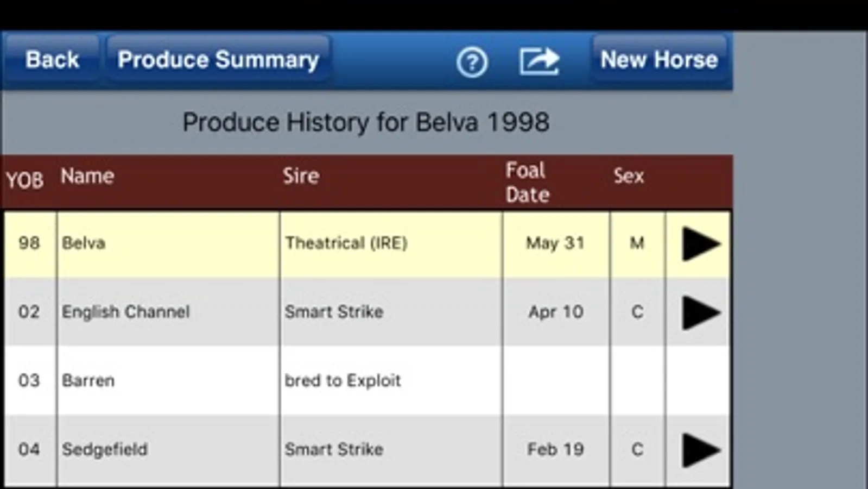Open details arrow for Sedgefield row
Screen dimensions: 868x489
tap(700, 450)
